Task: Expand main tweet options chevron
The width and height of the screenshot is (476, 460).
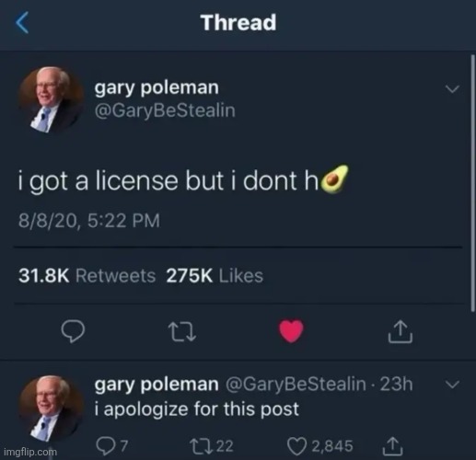Action: coord(452,89)
